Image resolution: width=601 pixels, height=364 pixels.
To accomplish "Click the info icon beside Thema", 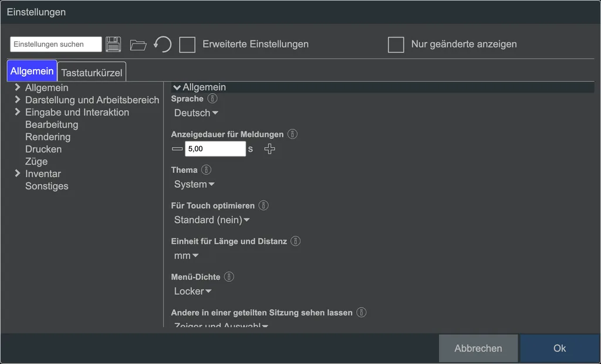I will tap(206, 170).
